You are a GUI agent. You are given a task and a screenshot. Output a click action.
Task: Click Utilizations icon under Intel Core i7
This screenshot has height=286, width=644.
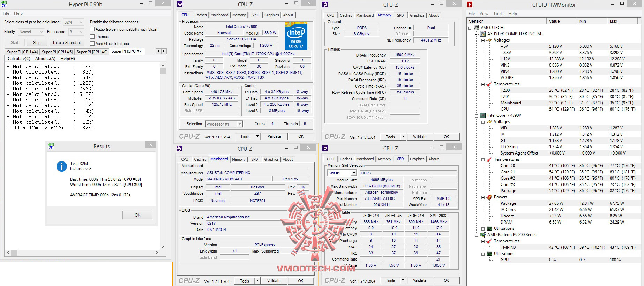click(489, 228)
